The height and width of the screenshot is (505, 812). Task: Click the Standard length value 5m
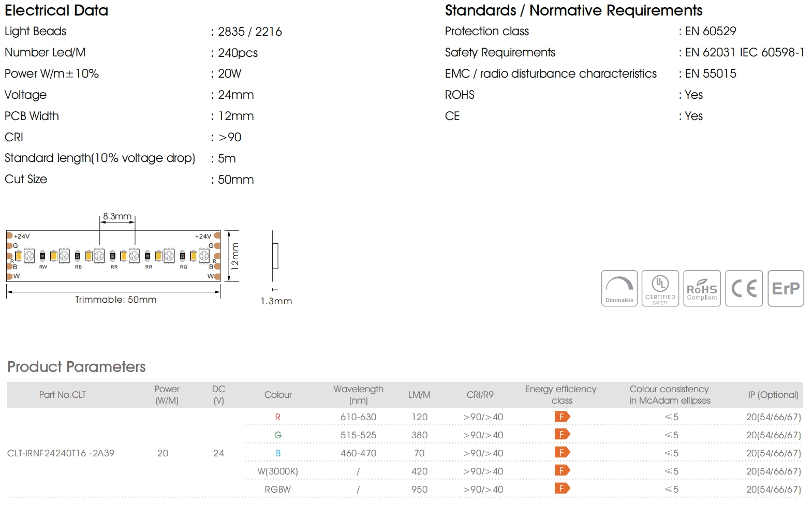(227, 158)
